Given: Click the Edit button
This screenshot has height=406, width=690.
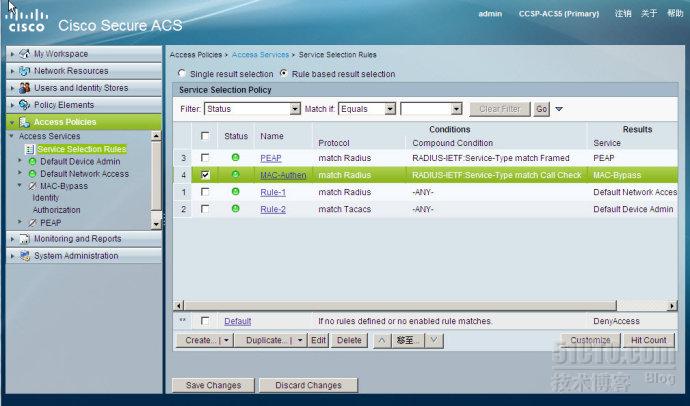Looking at the screenshot, I should pyautogui.click(x=318, y=340).
